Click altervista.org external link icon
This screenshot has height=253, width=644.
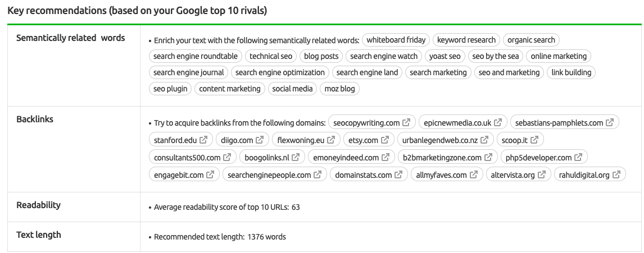coord(542,174)
